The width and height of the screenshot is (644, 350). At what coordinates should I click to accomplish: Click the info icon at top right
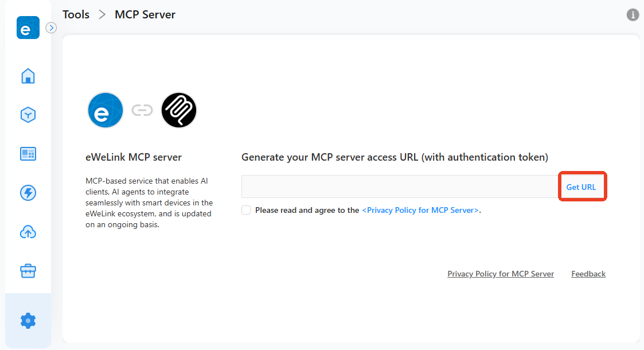point(633,15)
